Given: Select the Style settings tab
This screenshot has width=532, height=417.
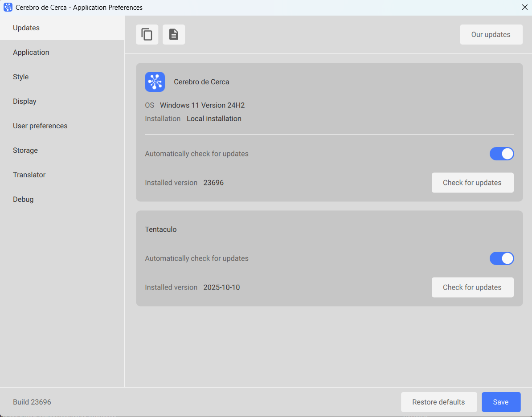Looking at the screenshot, I should point(21,77).
